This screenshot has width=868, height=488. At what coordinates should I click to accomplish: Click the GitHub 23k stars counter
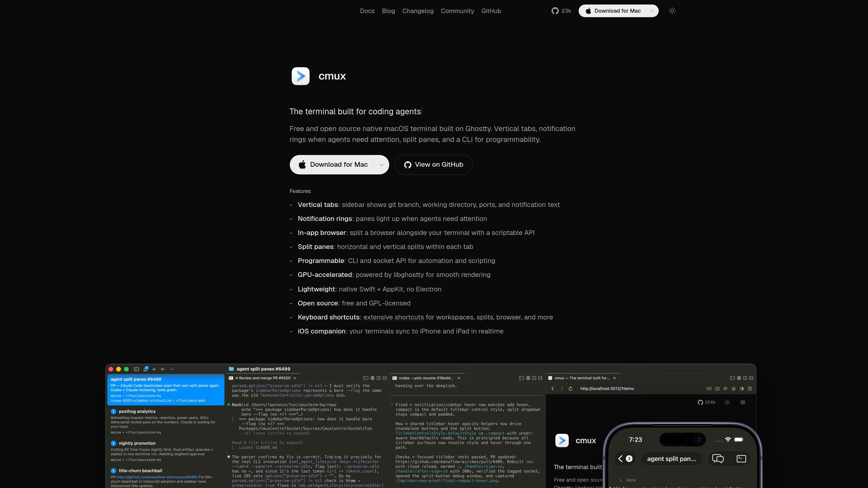pos(561,11)
